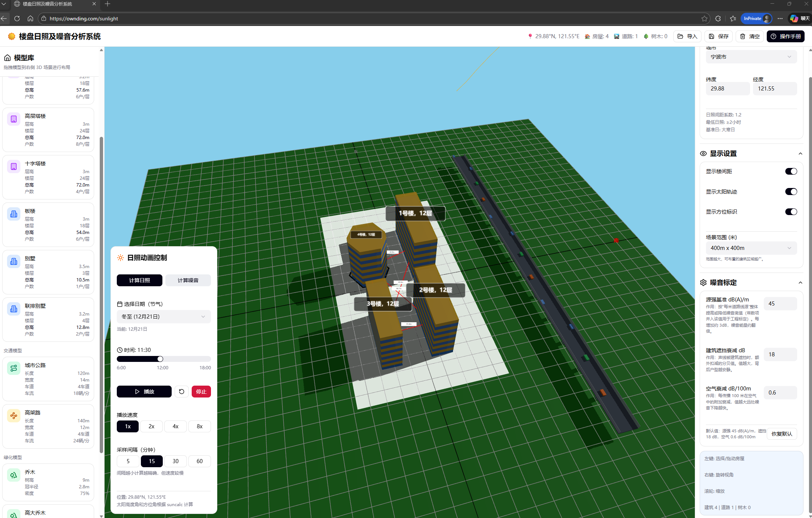812x518 pixels.
Task: Open the 冬至 (12月21日) date dropdown
Action: (x=164, y=317)
